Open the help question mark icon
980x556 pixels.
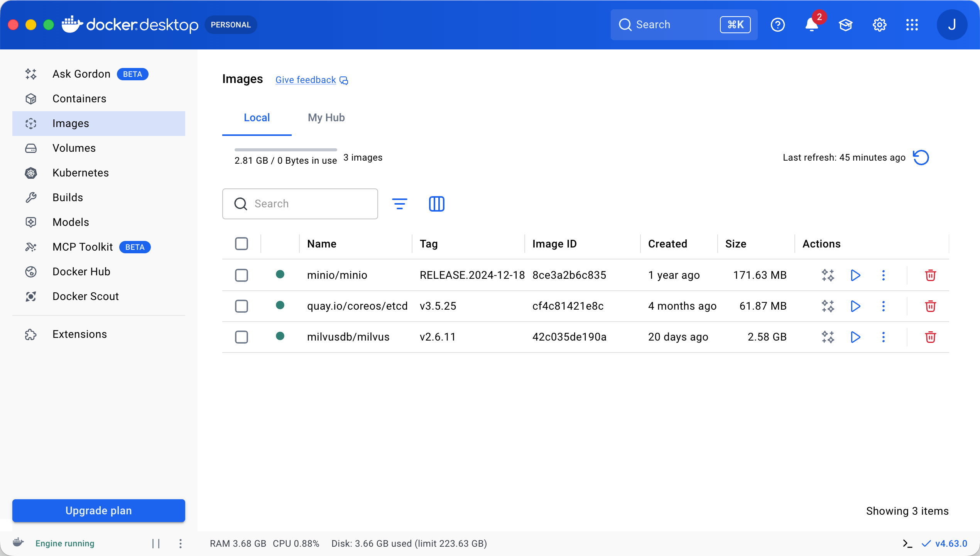777,25
